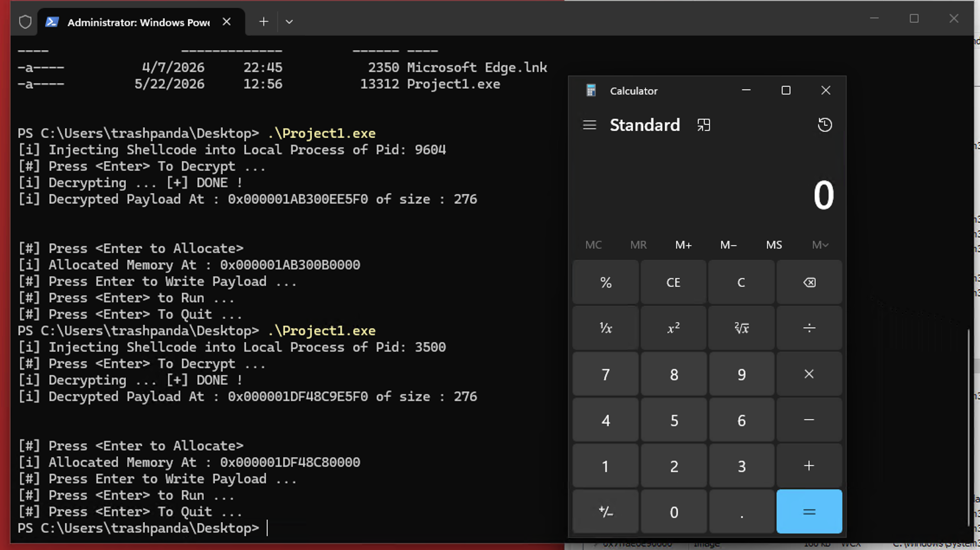Open Calculator history panel
This screenshot has width=980, height=550.
coord(825,125)
